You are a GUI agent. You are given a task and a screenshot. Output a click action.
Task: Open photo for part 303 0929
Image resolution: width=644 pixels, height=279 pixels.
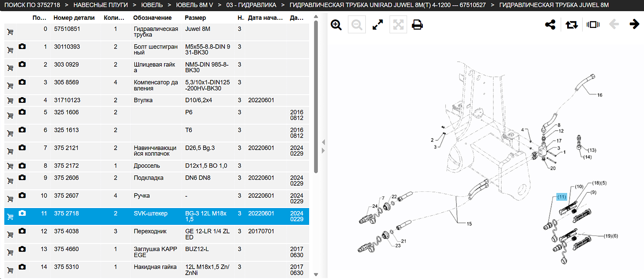22,64
